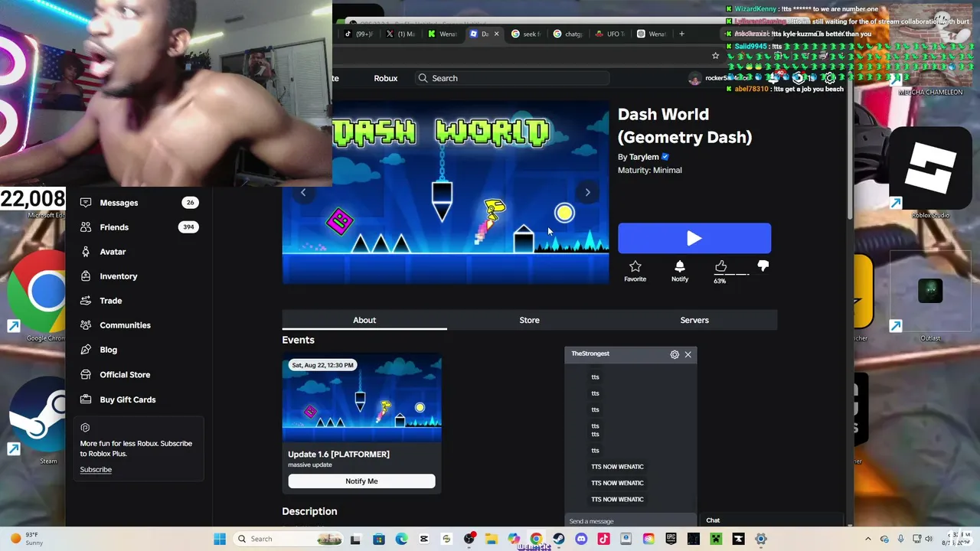
Task: Open the Avatar sidebar icon
Action: coord(86,252)
